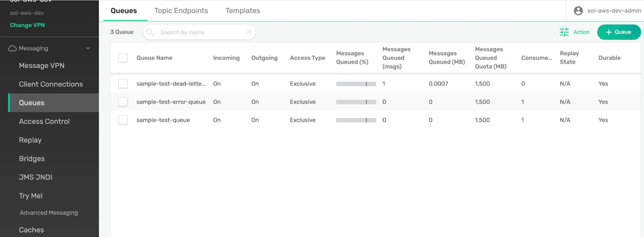Click the Action sliders icon
Viewport: 644px width, 237px height.
(564, 32)
